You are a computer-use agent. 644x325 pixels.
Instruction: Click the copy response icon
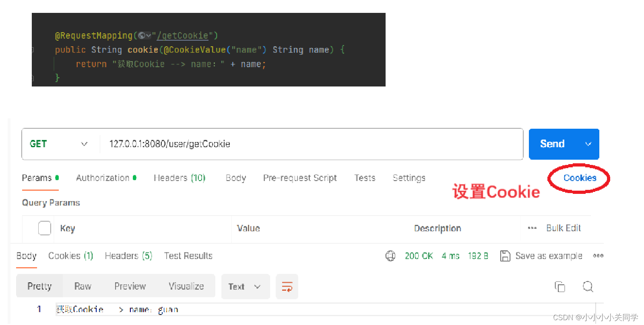[560, 286]
